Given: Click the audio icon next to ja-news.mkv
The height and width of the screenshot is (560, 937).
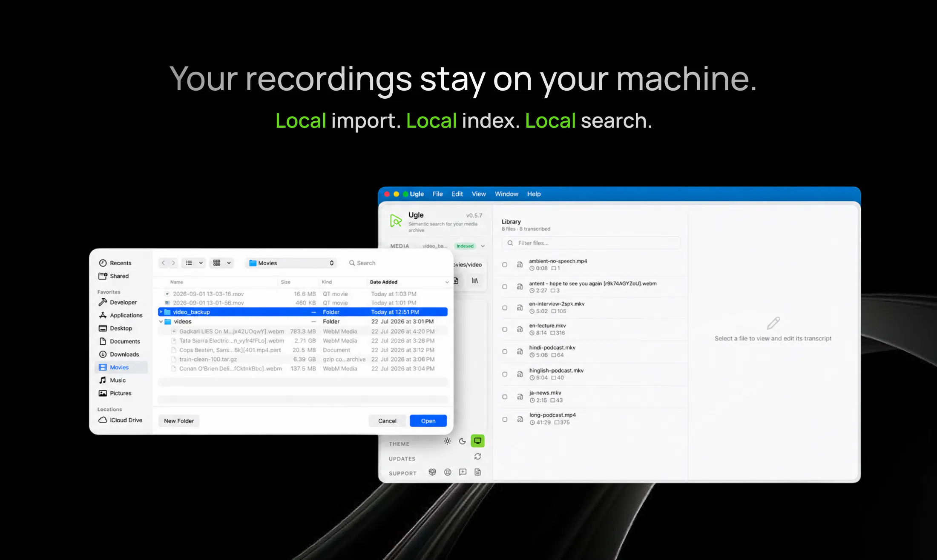Looking at the screenshot, I should point(520,397).
